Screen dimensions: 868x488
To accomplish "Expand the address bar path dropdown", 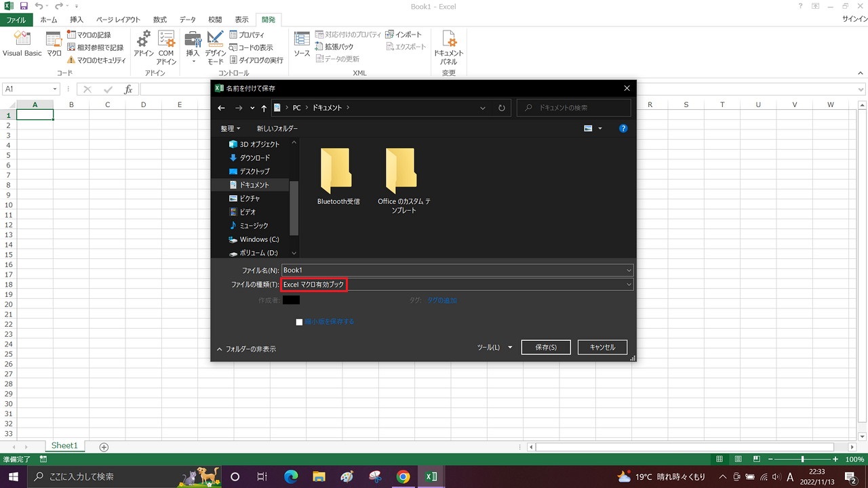I will coord(483,108).
